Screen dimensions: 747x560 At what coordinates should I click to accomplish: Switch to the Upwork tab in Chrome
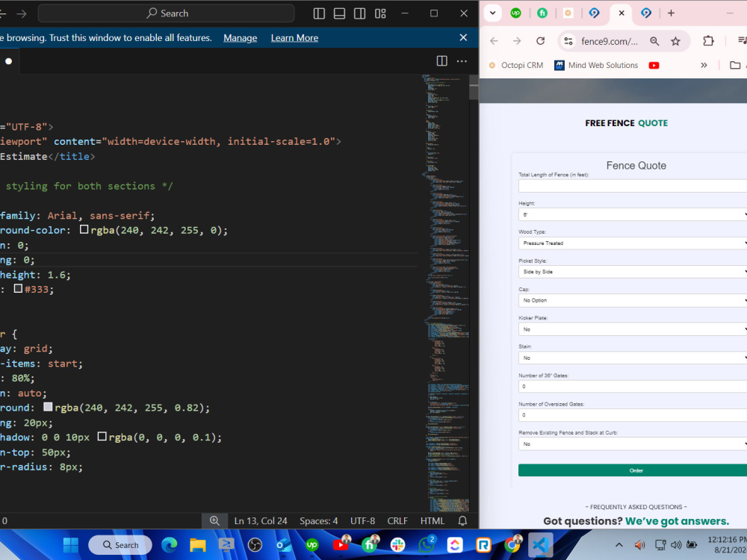tap(515, 13)
